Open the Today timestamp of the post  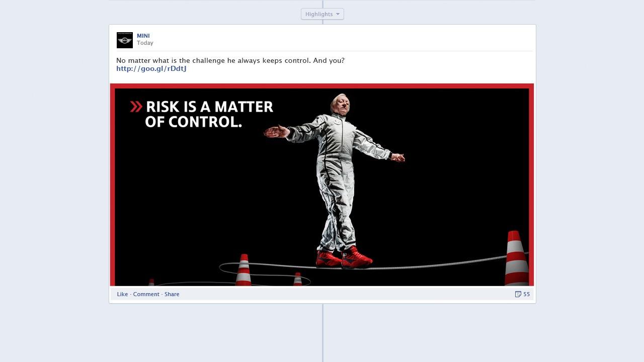coord(145,43)
